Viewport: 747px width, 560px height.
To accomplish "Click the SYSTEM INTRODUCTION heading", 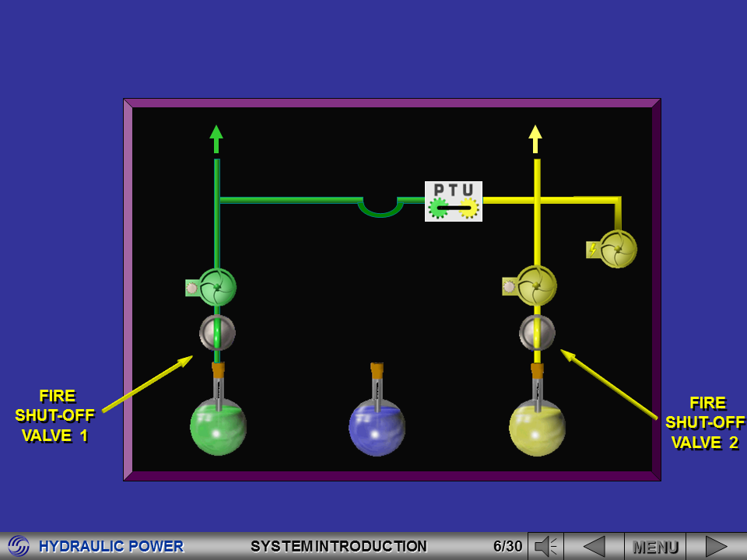I will tap(338, 546).
